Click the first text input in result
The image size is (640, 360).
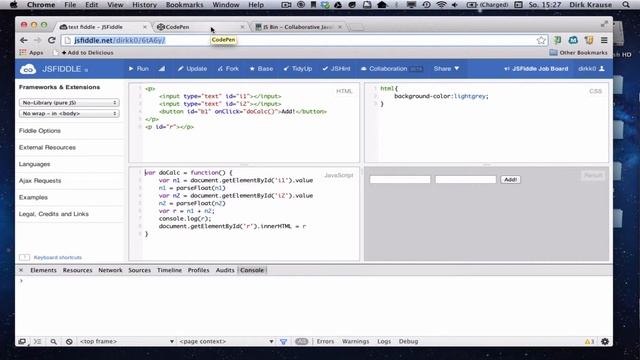[x=400, y=180]
